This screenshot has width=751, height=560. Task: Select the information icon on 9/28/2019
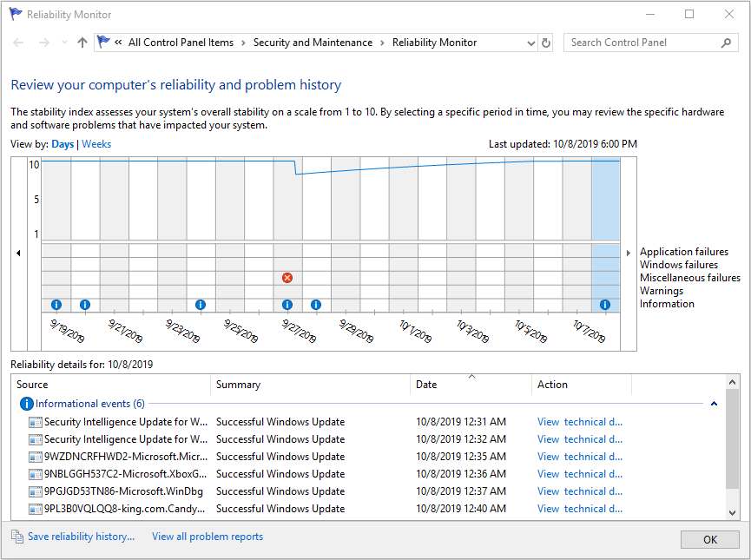click(x=316, y=305)
